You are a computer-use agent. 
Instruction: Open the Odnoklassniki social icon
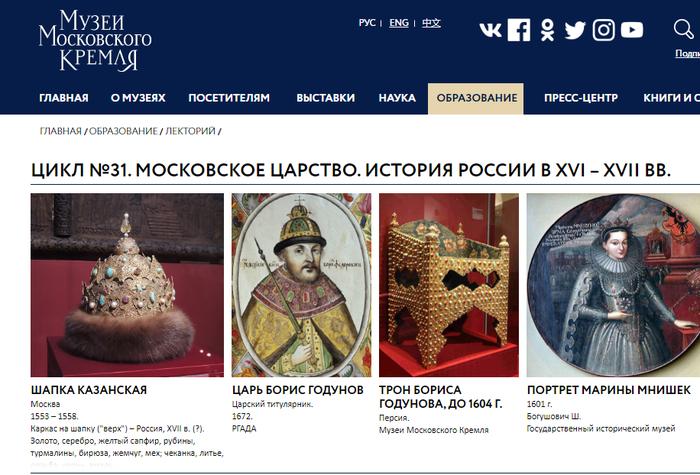coord(547,30)
